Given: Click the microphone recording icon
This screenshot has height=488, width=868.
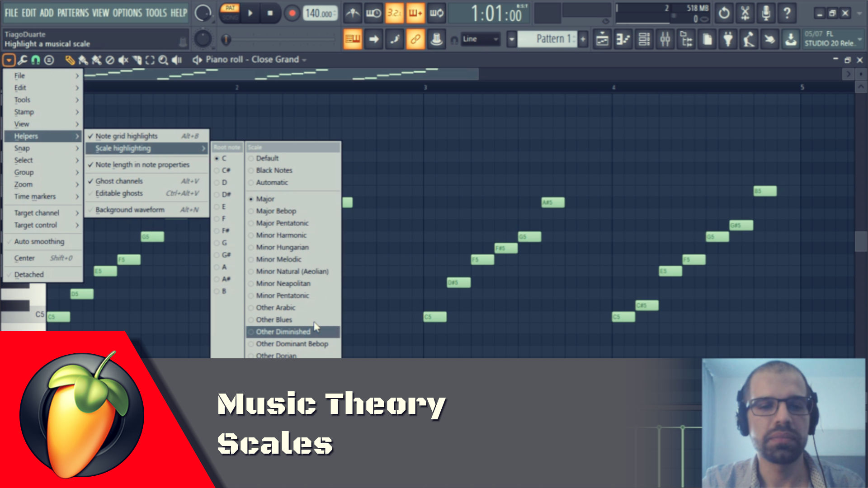Looking at the screenshot, I should click(765, 14).
